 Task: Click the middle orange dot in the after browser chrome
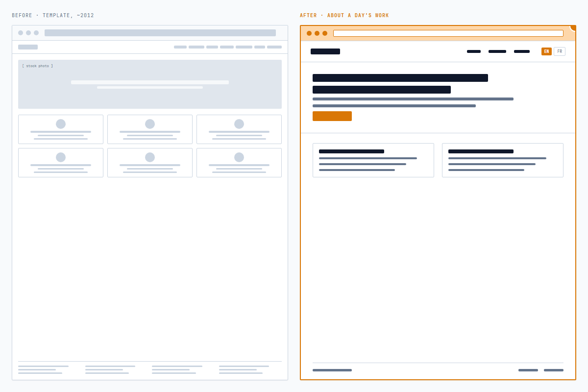(317, 33)
